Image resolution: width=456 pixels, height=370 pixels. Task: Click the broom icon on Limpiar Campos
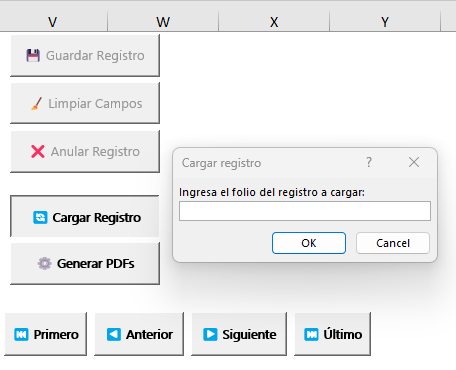tap(36, 103)
